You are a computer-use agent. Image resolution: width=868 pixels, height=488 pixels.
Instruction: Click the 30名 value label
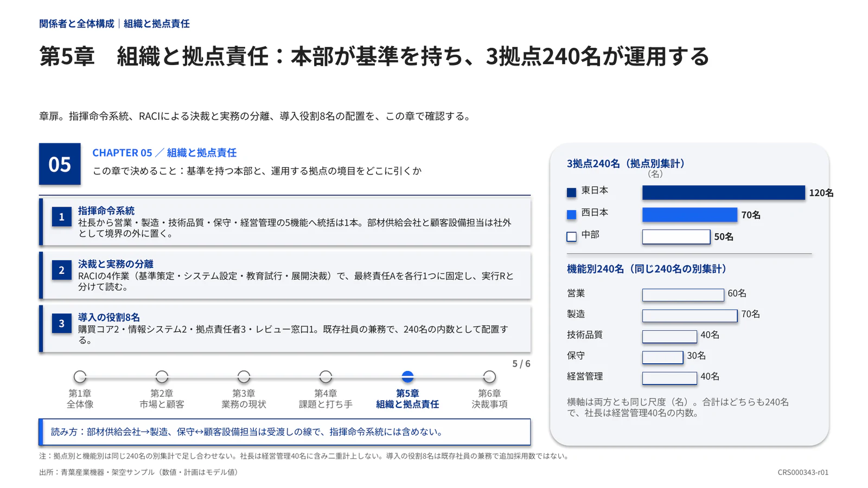click(x=697, y=356)
